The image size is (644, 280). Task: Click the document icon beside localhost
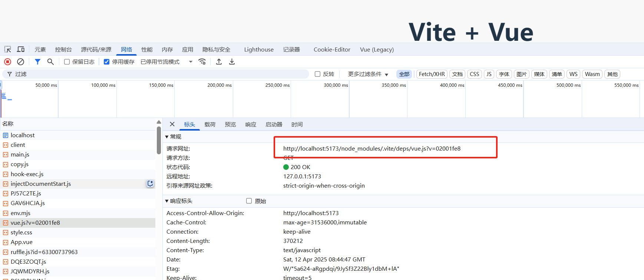pos(6,135)
